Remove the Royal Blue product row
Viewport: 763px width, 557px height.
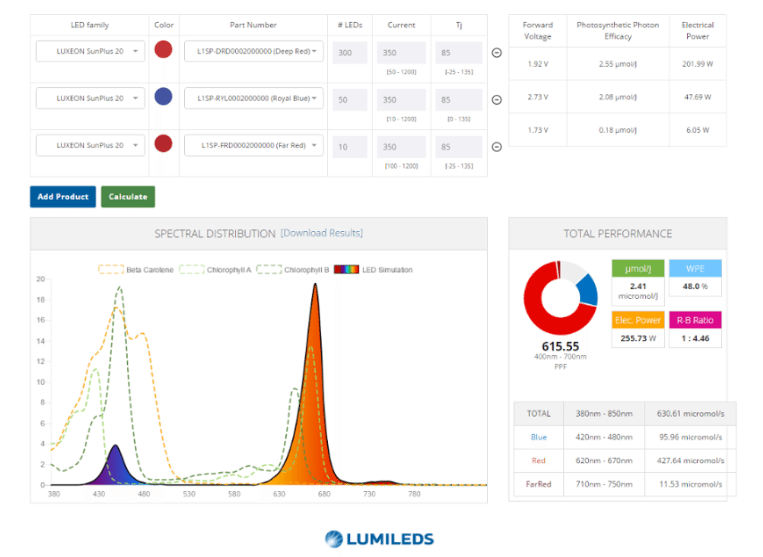click(496, 100)
